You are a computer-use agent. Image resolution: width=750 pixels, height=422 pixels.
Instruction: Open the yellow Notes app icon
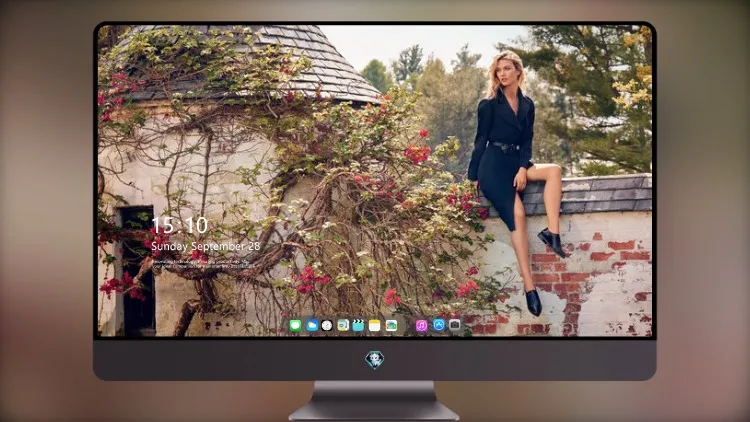coord(375,326)
